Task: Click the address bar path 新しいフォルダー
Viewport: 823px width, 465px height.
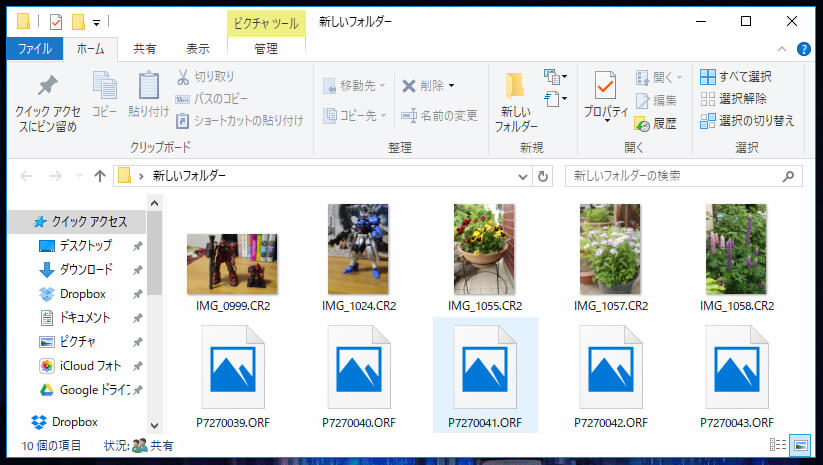Action: (x=189, y=176)
